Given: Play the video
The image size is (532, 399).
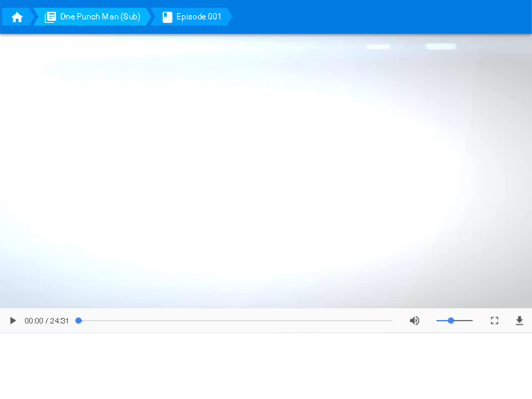Looking at the screenshot, I should pyautogui.click(x=13, y=321).
